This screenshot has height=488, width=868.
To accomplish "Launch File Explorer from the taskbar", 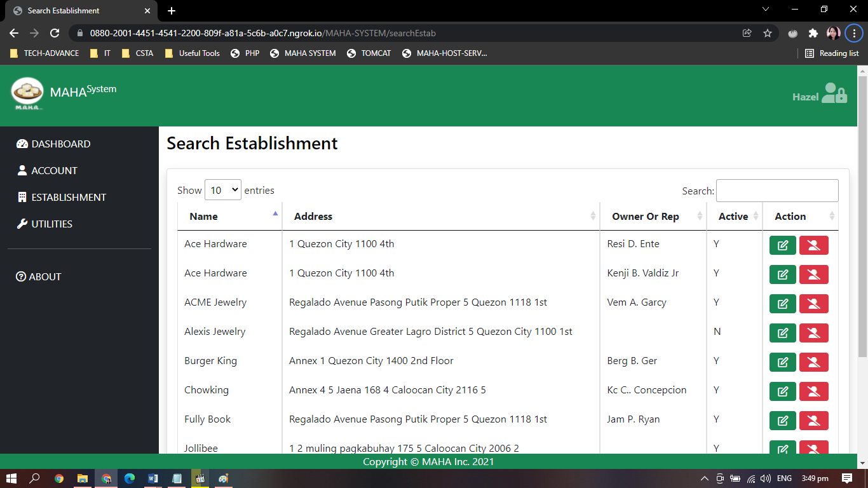I will [83, 478].
